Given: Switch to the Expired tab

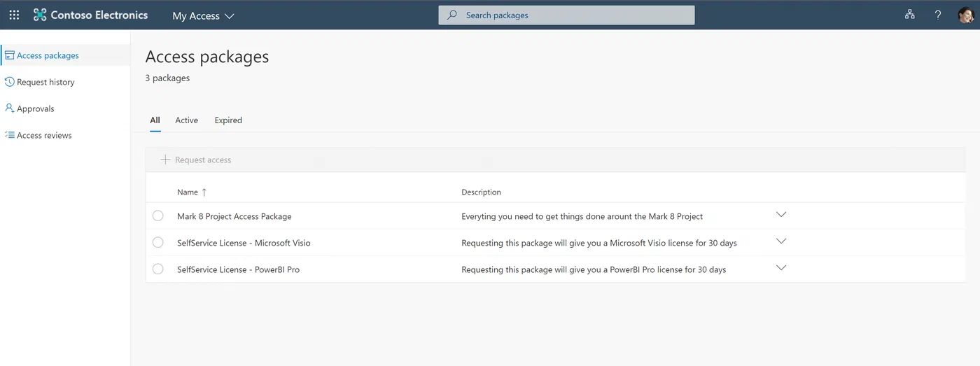Looking at the screenshot, I should click(228, 120).
